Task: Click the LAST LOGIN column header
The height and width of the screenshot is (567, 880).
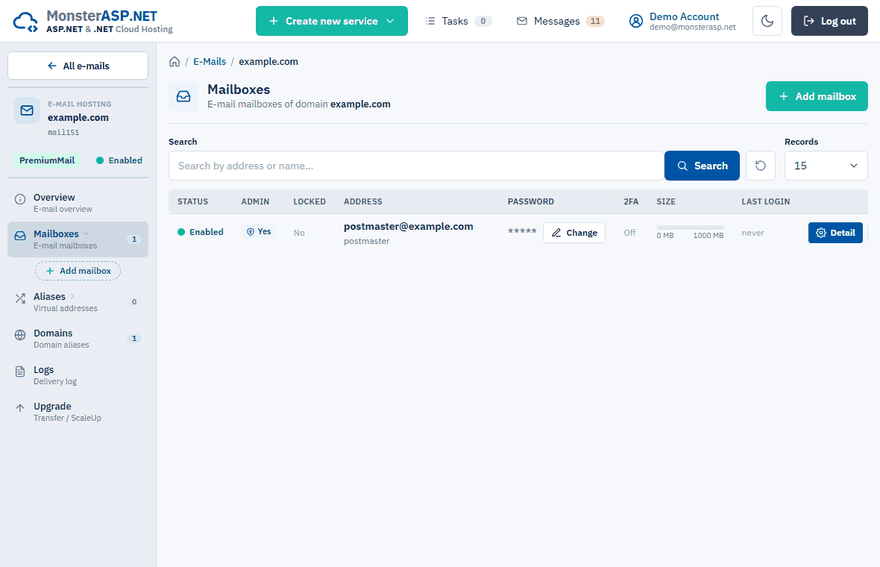Action: (766, 202)
